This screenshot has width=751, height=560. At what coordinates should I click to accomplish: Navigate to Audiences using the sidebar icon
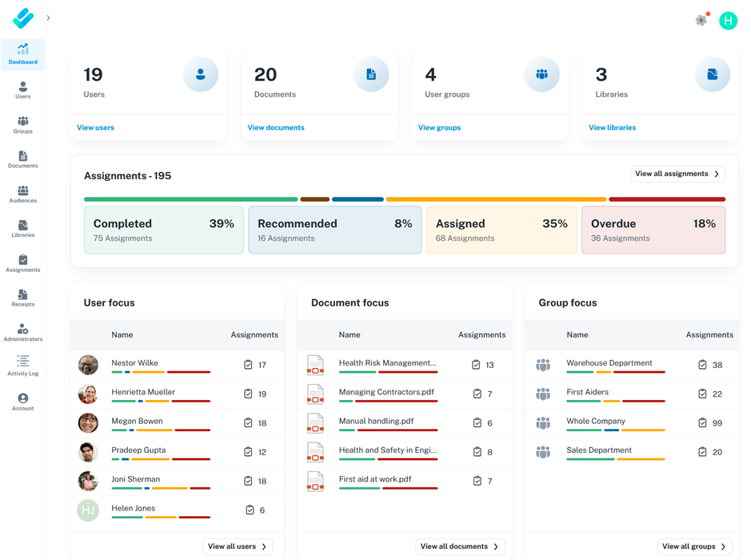coord(22,193)
